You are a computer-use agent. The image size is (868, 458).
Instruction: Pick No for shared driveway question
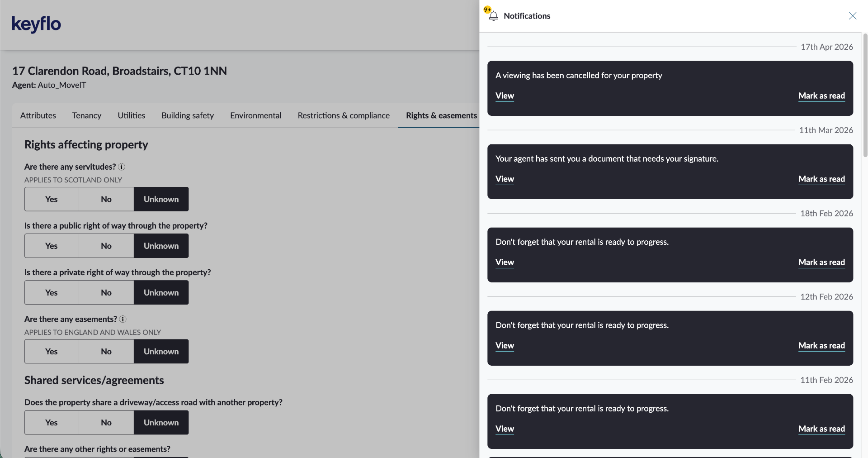point(106,422)
